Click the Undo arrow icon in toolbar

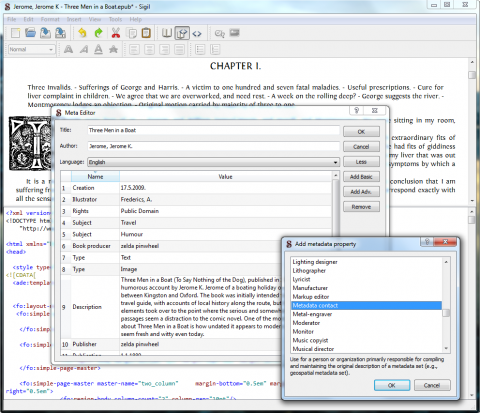pos(82,33)
